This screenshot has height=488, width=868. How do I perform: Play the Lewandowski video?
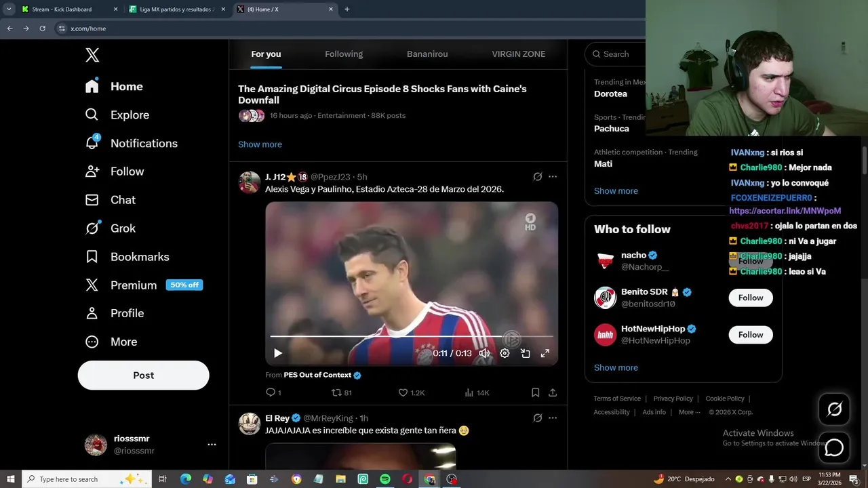click(277, 353)
